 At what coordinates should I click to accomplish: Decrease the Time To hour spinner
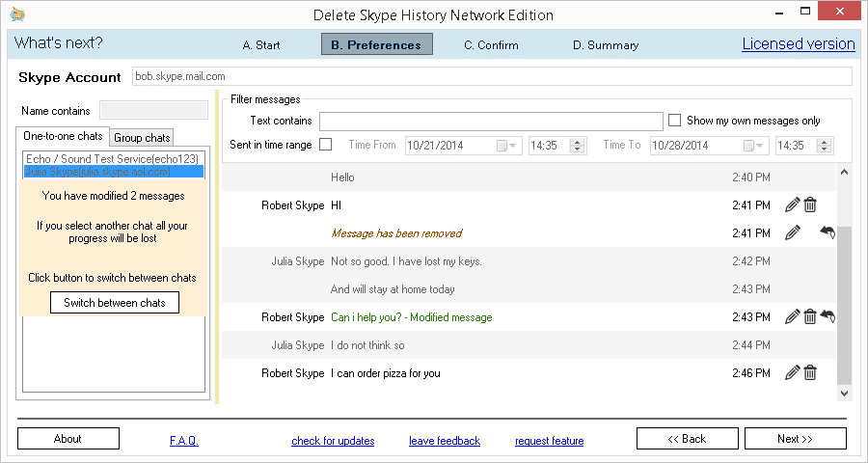(x=825, y=149)
